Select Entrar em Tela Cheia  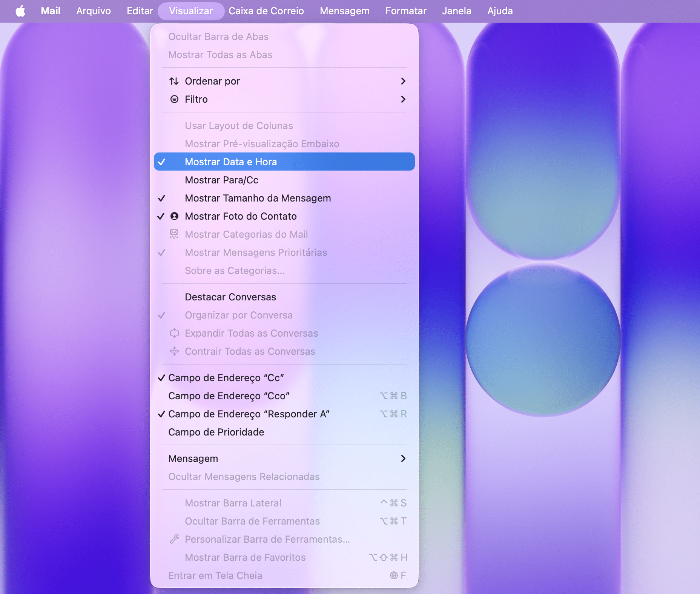[x=284, y=576]
